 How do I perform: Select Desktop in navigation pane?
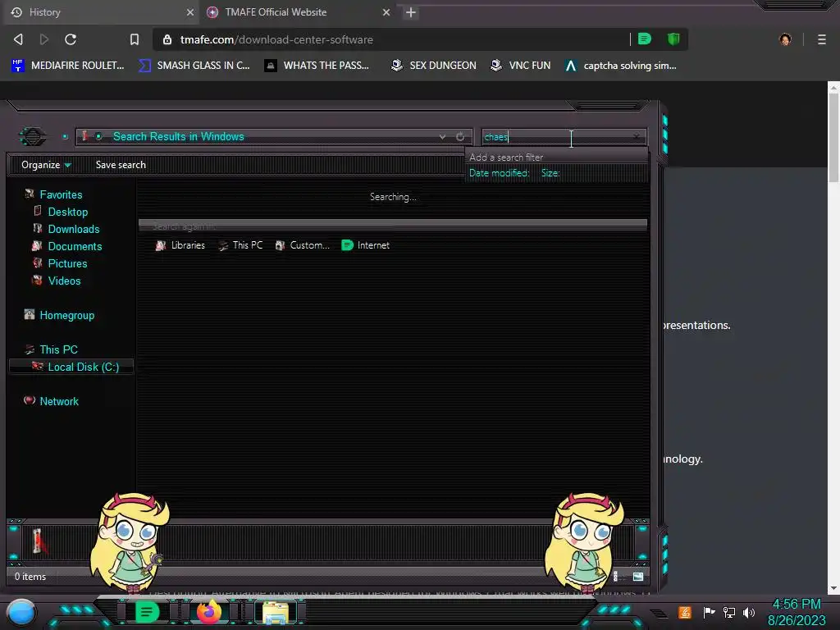67,212
